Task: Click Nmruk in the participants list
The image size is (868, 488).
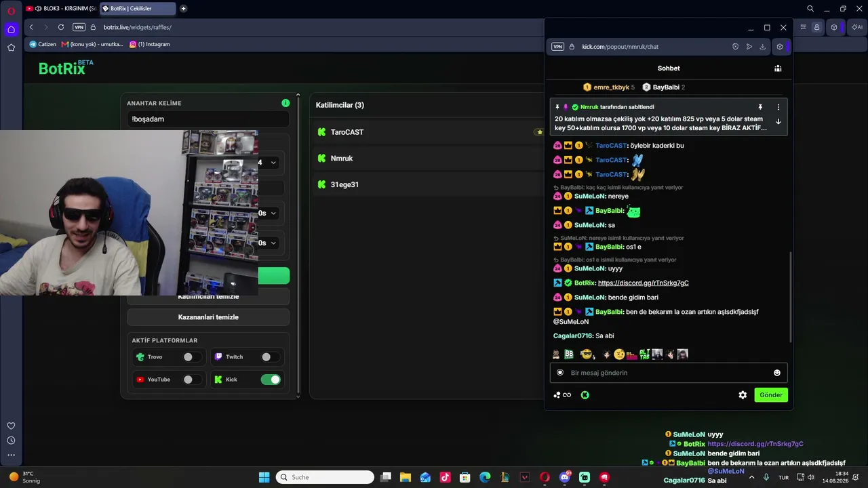Action: point(342,159)
